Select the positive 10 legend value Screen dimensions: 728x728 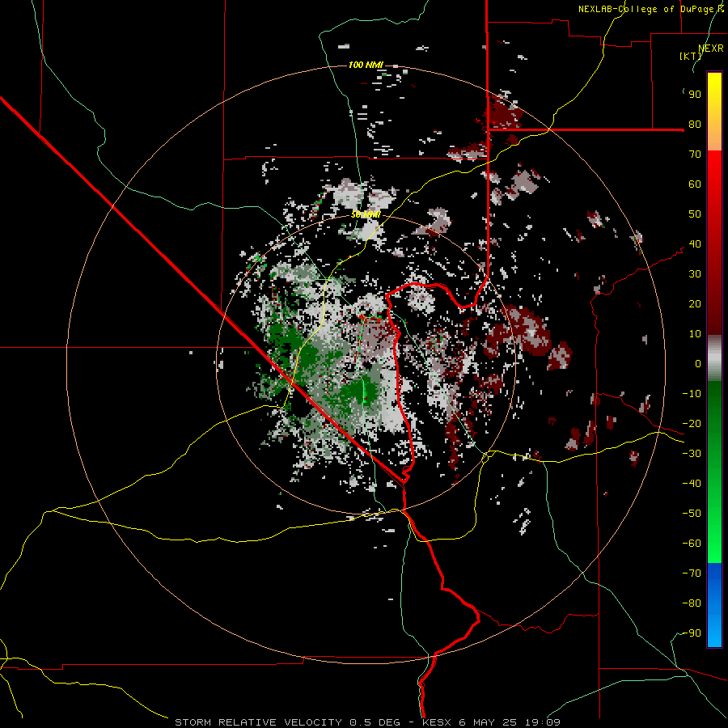(695, 334)
